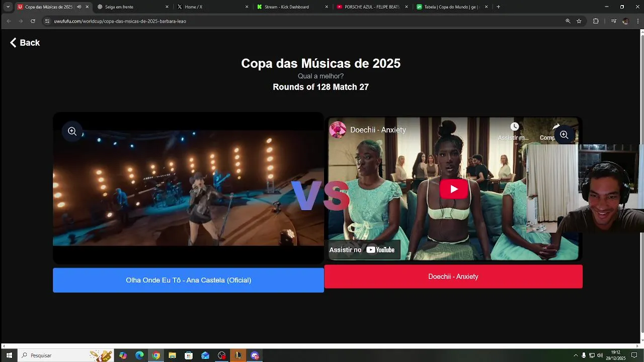Launch Microsoft Edge from taskbar

[139, 355]
